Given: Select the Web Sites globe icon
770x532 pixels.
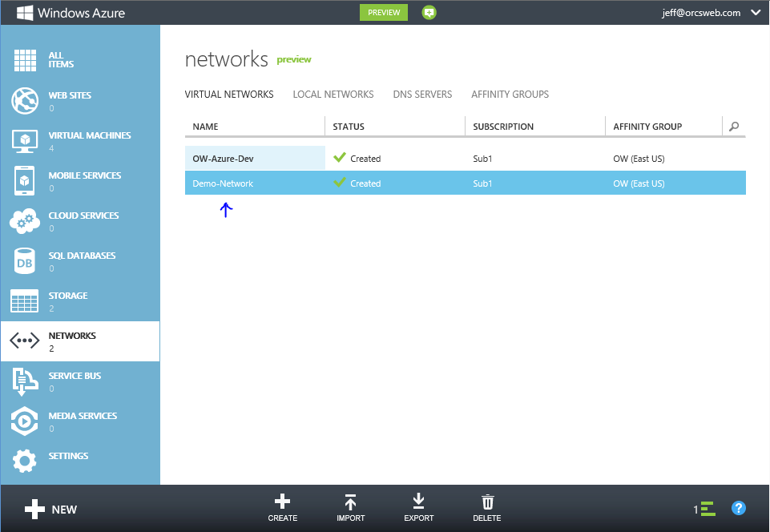Looking at the screenshot, I should click(25, 100).
